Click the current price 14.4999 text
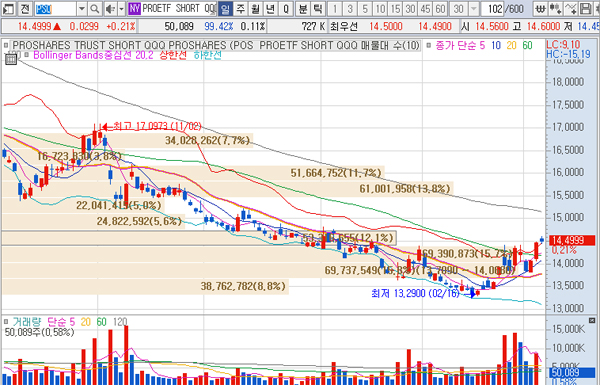 point(34,26)
